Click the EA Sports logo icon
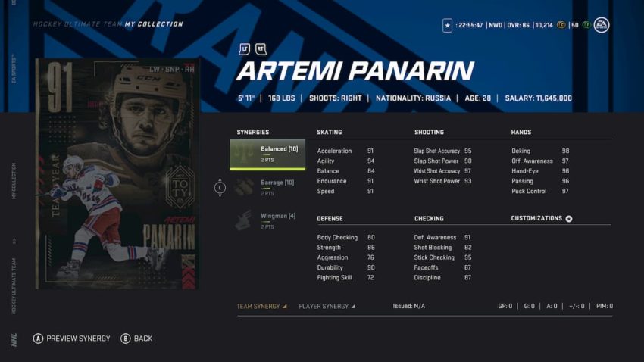 click(x=602, y=25)
